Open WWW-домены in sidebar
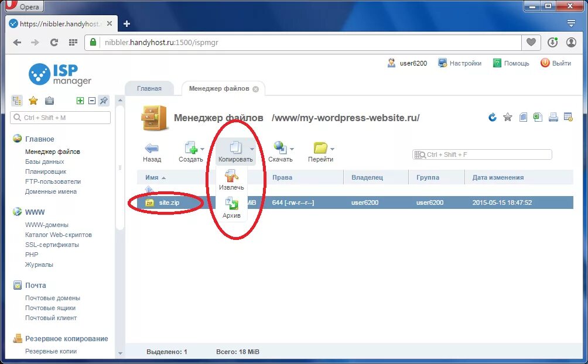The height and width of the screenshot is (364, 588). click(x=47, y=225)
